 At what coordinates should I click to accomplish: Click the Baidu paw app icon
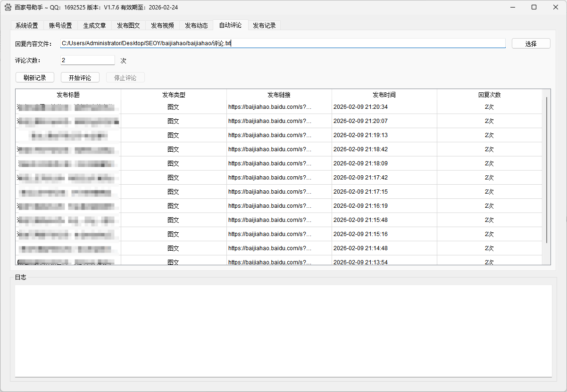click(8, 7)
